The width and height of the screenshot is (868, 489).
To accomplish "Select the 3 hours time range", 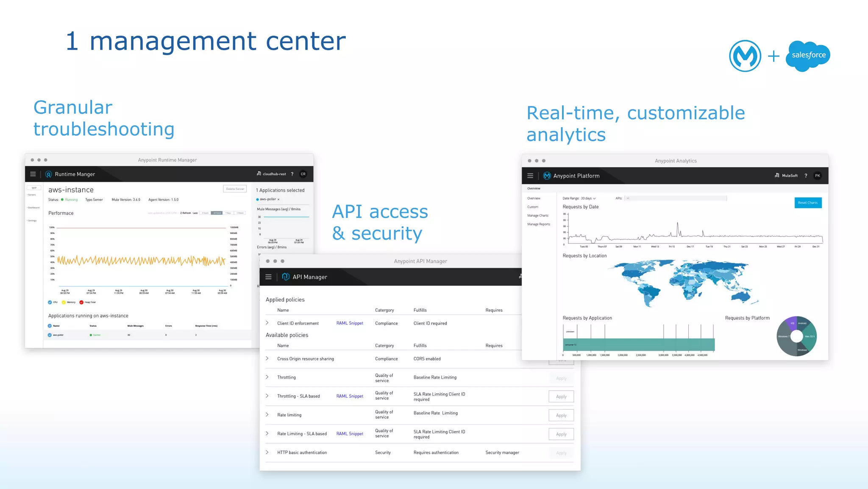I will point(205,213).
